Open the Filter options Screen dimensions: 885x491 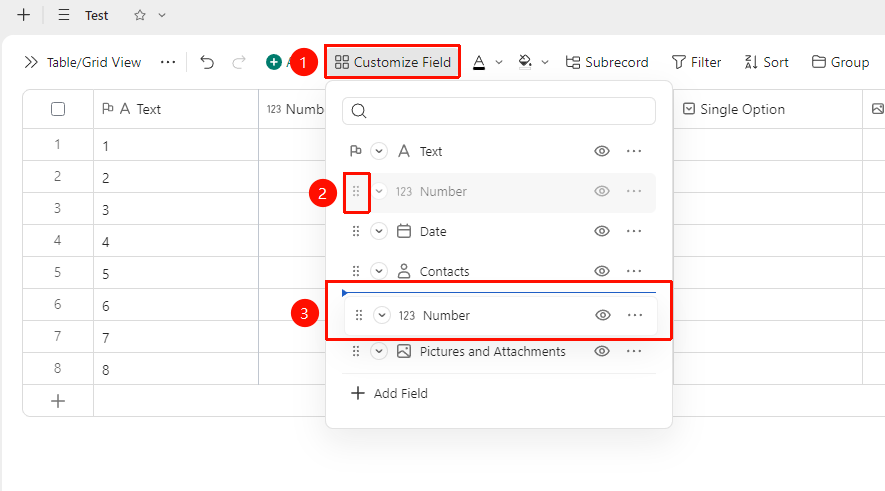tap(696, 62)
